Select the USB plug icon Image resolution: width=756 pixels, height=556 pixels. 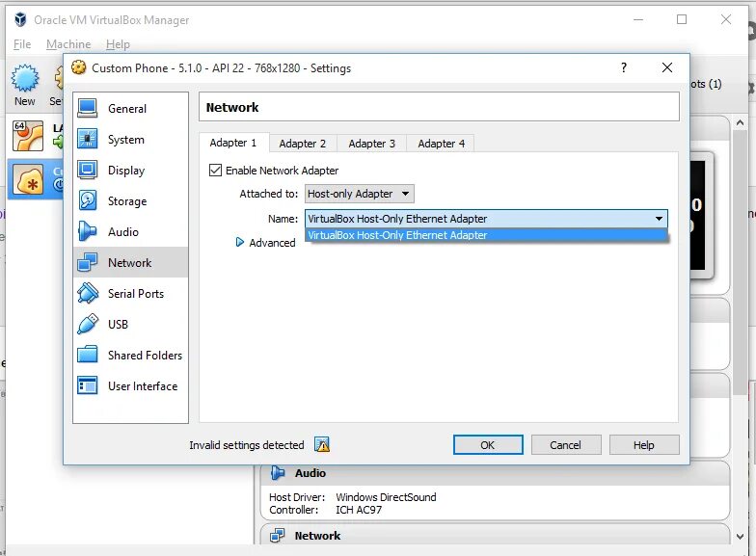(87, 324)
